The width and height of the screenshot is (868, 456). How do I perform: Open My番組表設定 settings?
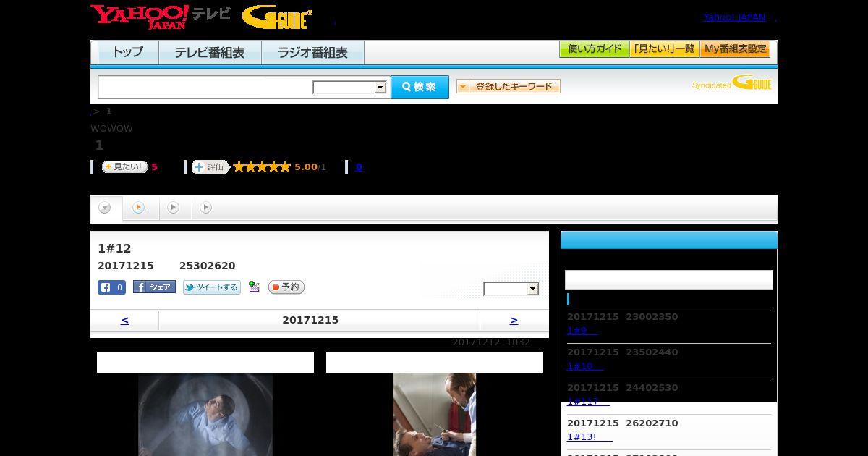(x=735, y=49)
